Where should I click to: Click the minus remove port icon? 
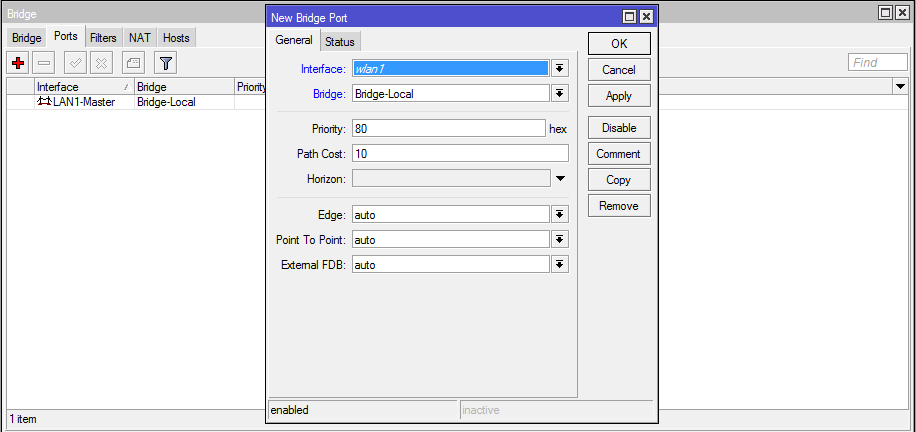(44, 63)
